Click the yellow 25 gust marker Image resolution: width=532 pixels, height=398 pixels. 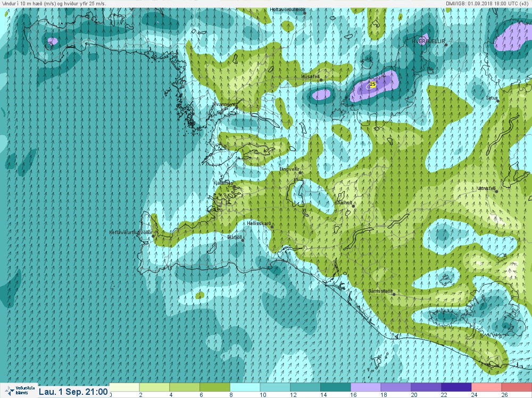coord(372,84)
